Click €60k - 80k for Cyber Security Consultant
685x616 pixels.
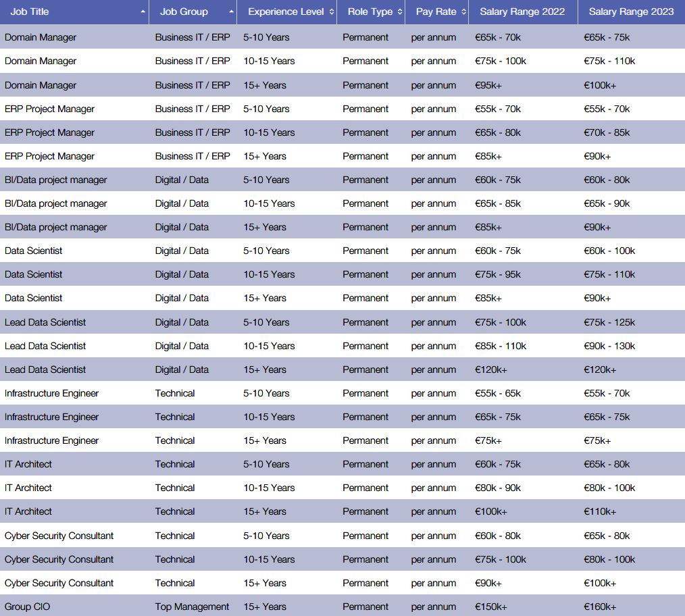pos(498,536)
